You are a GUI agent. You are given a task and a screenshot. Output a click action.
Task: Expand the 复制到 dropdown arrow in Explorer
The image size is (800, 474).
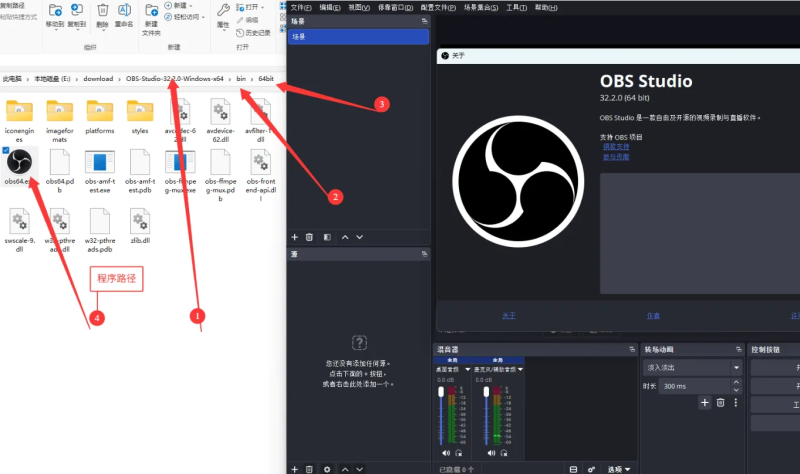pos(77,30)
